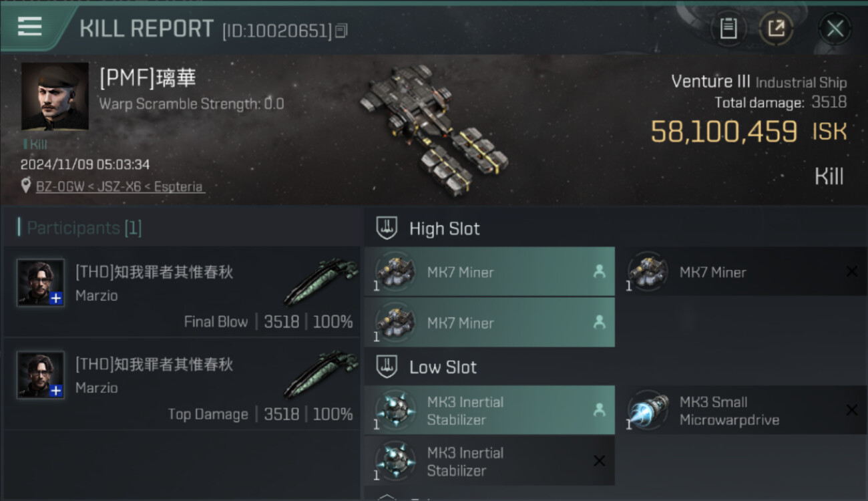The width and height of the screenshot is (868, 501).
Task: Select the Top Damage participant portrait
Action: [41, 375]
